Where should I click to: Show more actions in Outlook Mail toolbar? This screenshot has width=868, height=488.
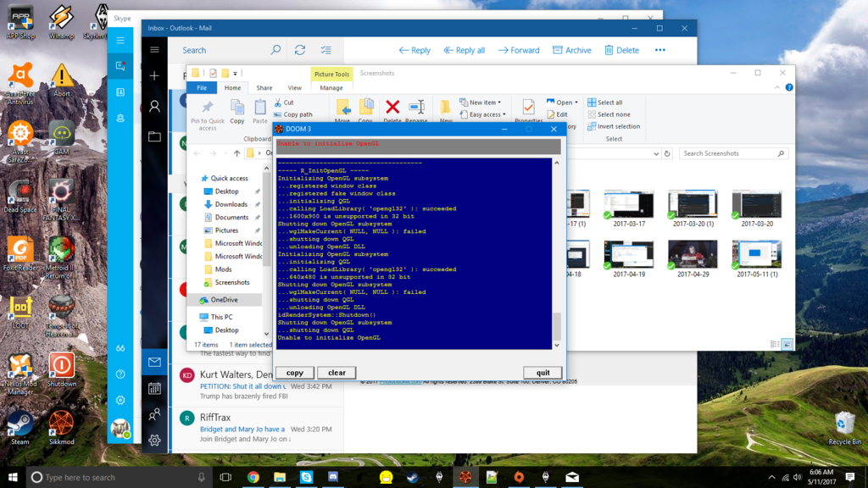[x=659, y=50]
